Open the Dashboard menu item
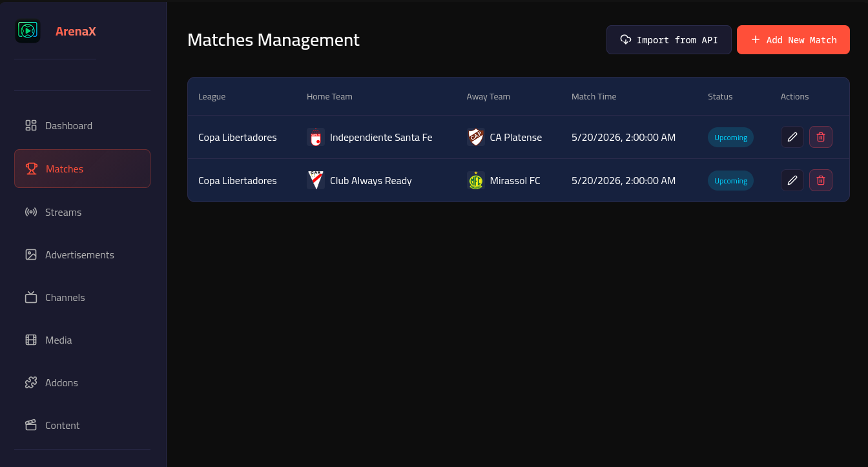 (x=82, y=125)
